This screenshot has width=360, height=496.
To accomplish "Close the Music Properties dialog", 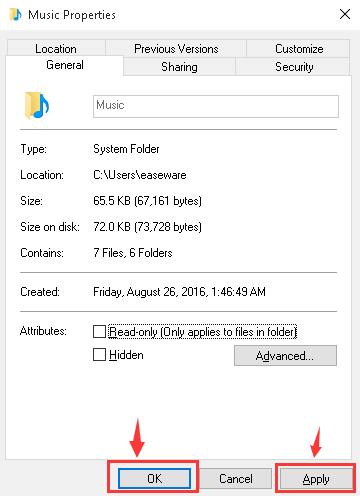I will click(x=345, y=14).
